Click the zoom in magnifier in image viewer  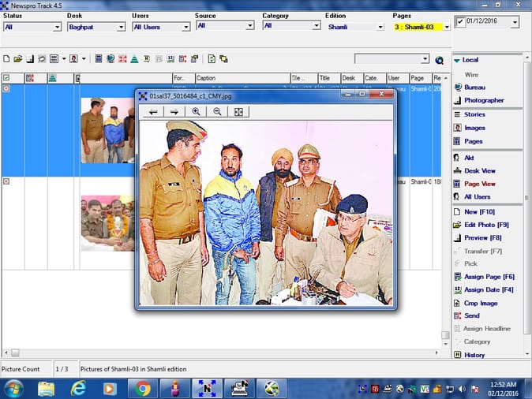click(x=196, y=112)
